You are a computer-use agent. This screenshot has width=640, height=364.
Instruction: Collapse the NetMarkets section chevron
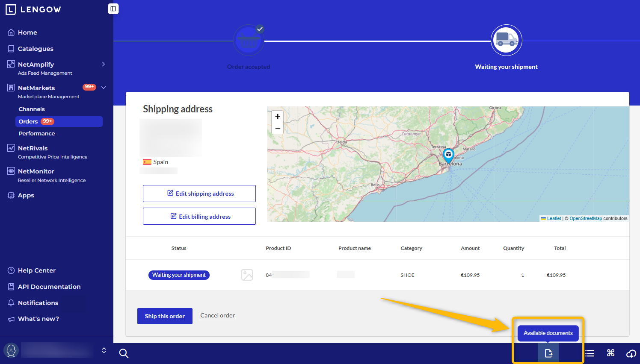[104, 88]
